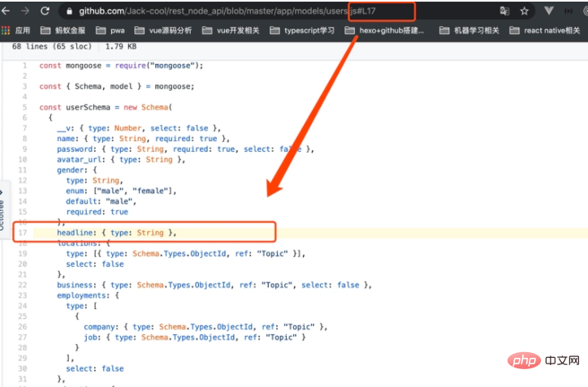The width and height of the screenshot is (588, 387).
Task: Click the '__v: { type: Number' line
Action: click(139, 128)
